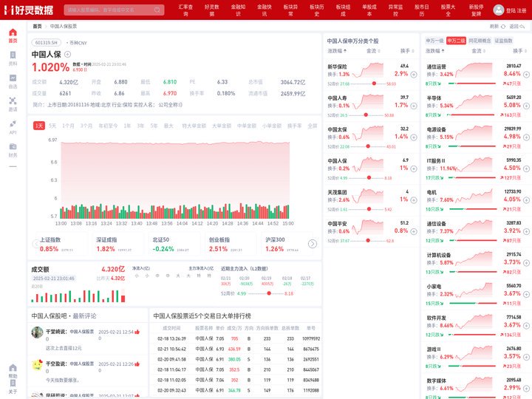532x399 pixels.
Task: Click large-order row with 单号 10979592
Action: click(x=236, y=338)
